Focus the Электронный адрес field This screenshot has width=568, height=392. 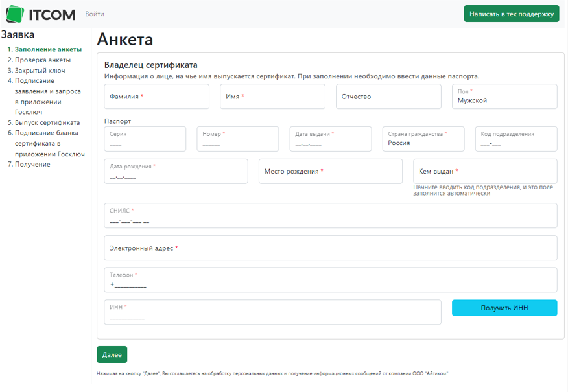[330, 248]
